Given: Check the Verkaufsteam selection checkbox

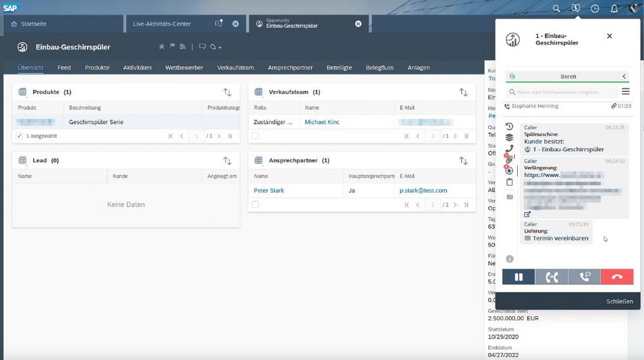Looking at the screenshot, I should tap(255, 136).
